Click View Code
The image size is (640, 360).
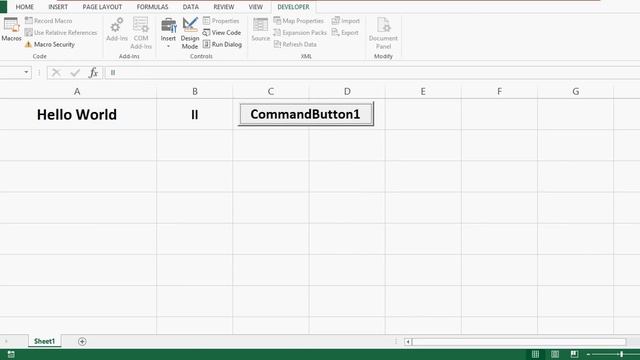[x=222, y=32]
